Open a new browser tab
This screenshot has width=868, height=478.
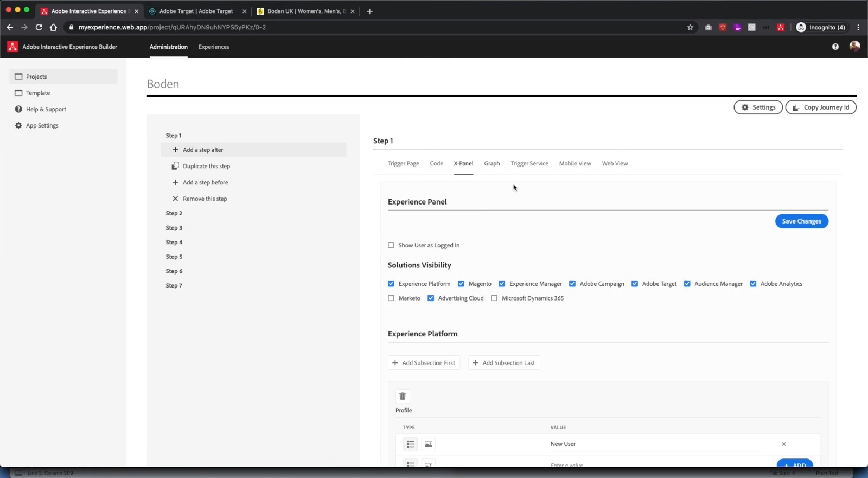[369, 11]
